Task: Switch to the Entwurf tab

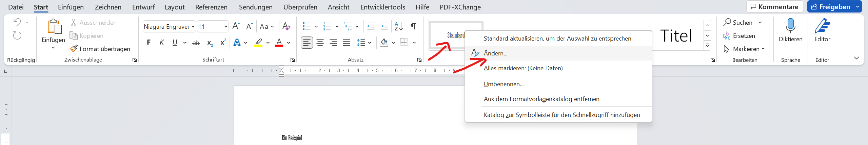Action: point(143,7)
